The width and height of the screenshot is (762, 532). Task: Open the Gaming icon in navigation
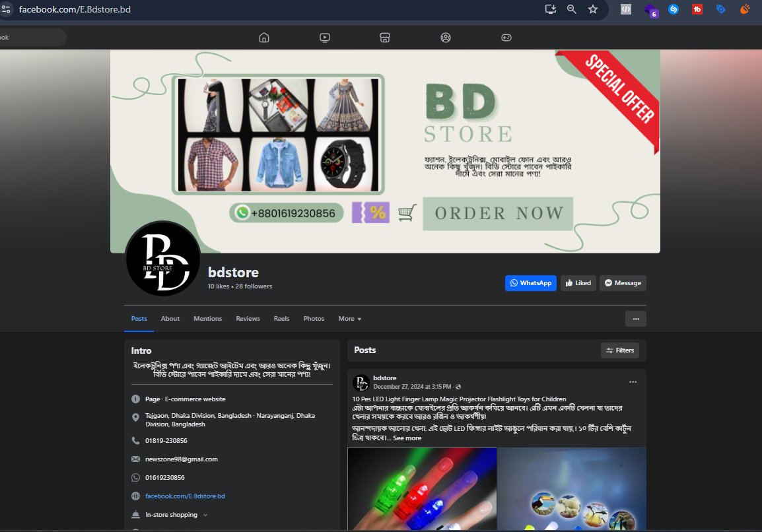506,38
